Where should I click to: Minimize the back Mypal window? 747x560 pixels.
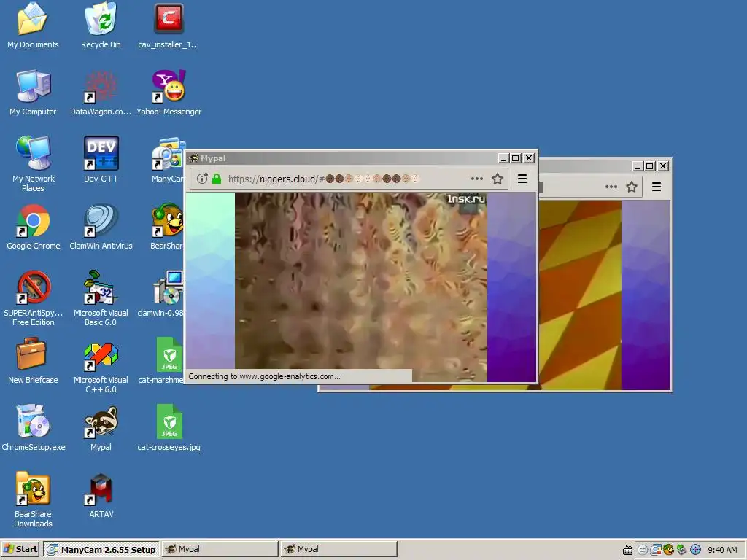pyautogui.click(x=638, y=166)
